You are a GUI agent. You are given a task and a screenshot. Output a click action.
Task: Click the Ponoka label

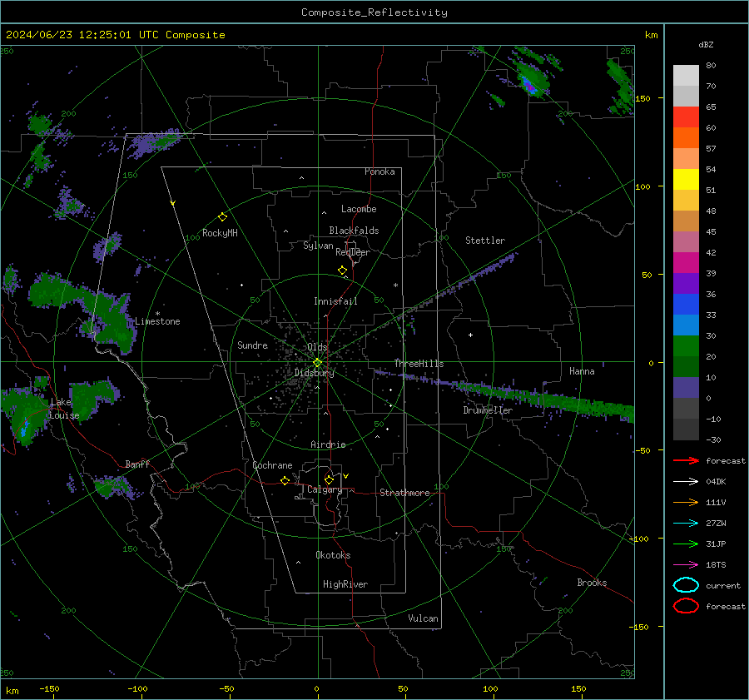[x=379, y=171]
